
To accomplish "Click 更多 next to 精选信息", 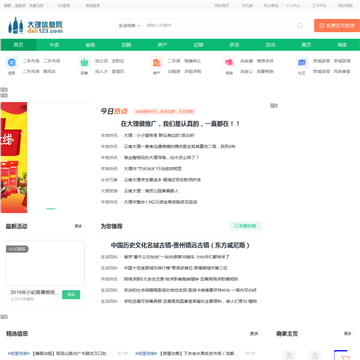I will tap(255, 333).
